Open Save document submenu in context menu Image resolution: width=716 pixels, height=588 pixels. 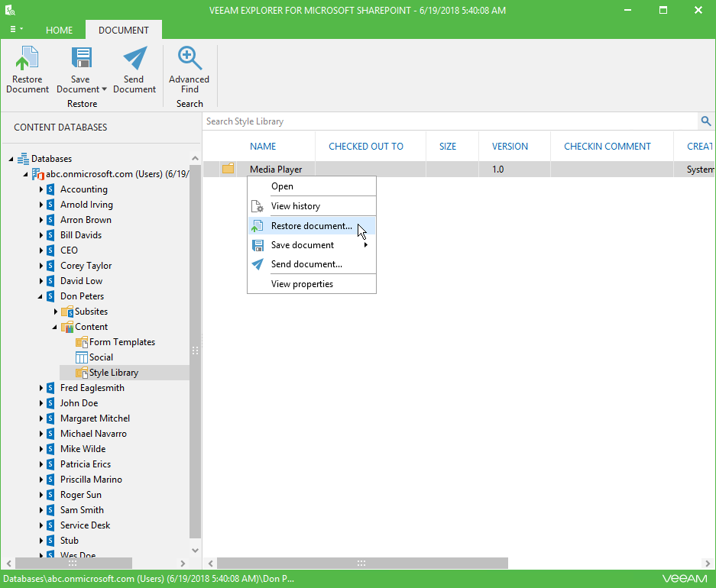pyautogui.click(x=312, y=245)
